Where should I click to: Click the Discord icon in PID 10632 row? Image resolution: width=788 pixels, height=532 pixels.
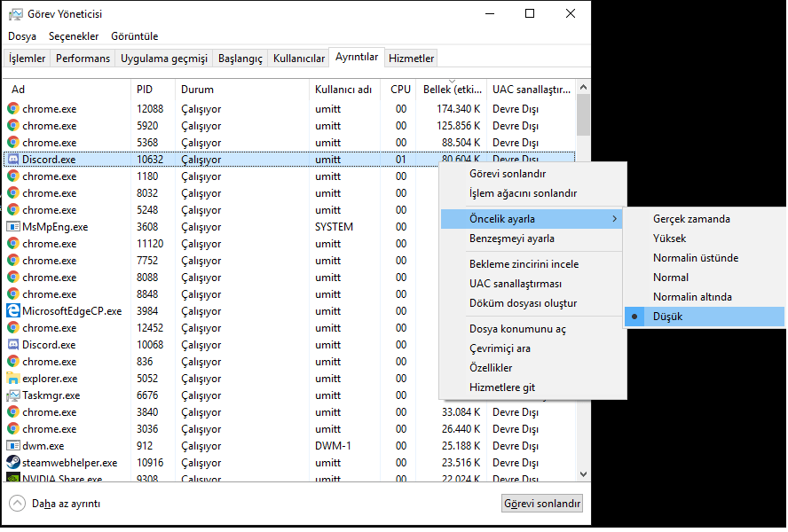pyautogui.click(x=13, y=160)
